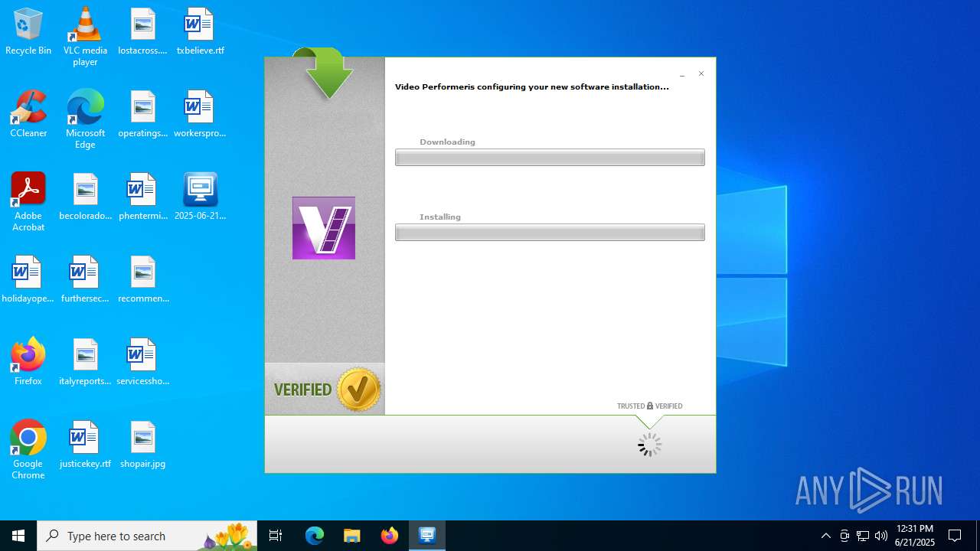Open Adobe Acrobat desktop shortcut
Viewport: 980px width, 551px height.
(28, 201)
